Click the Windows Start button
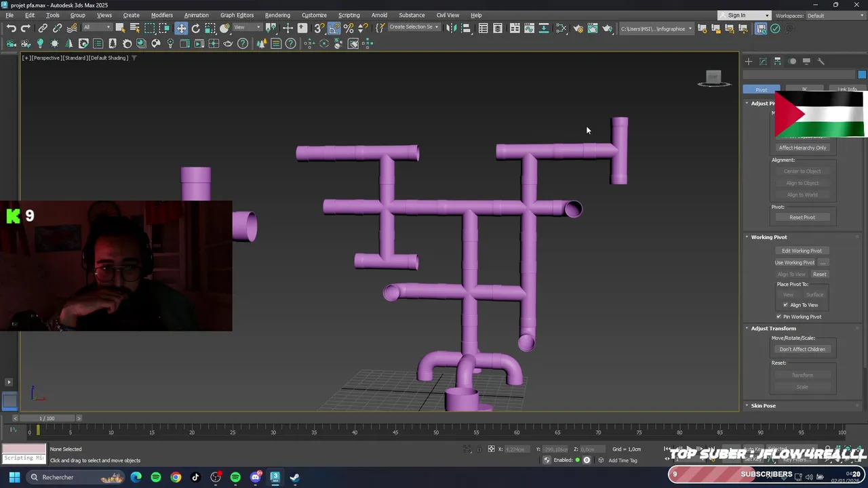 14,477
